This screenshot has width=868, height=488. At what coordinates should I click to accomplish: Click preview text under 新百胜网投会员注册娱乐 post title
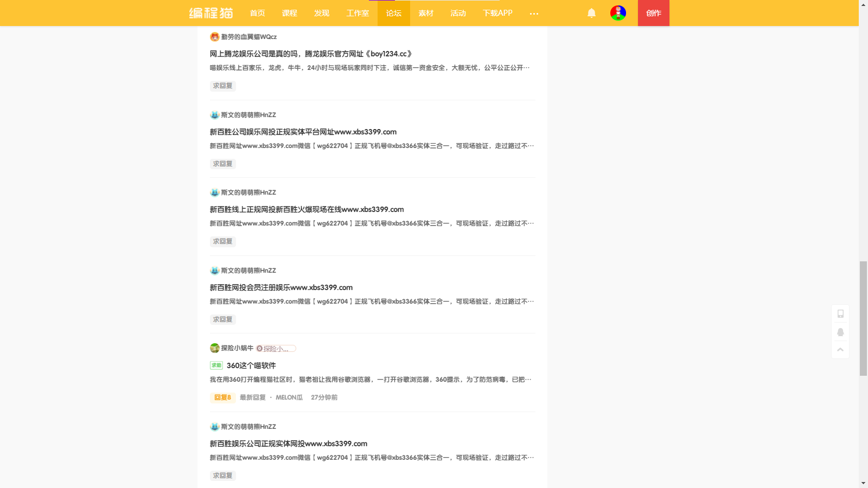tap(372, 301)
